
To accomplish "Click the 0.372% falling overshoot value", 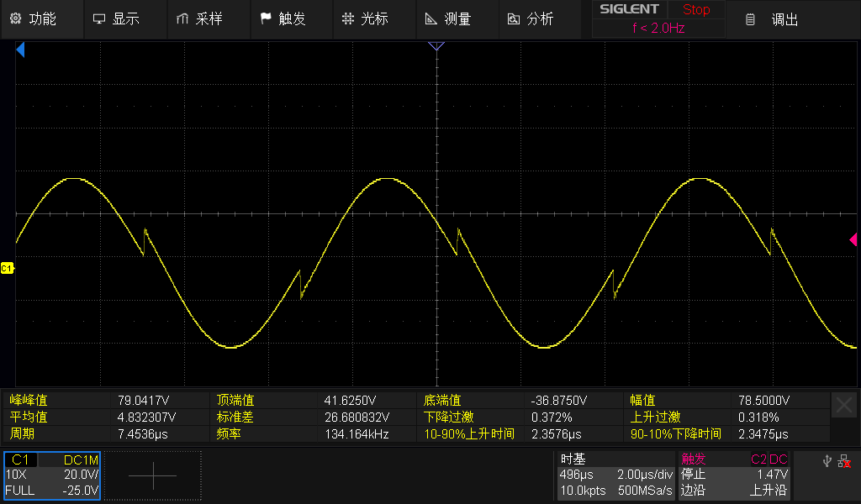I will click(x=552, y=417).
